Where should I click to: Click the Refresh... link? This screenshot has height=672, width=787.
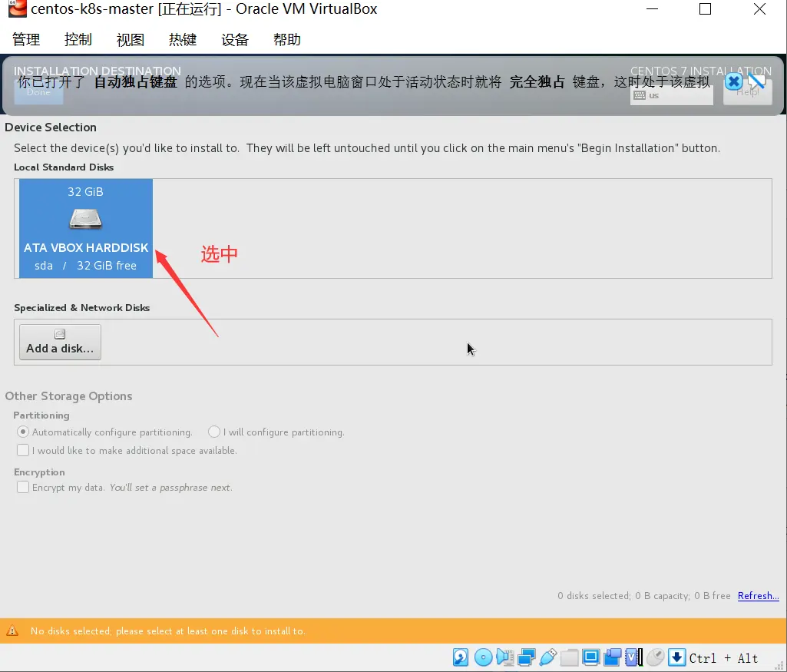click(x=759, y=596)
